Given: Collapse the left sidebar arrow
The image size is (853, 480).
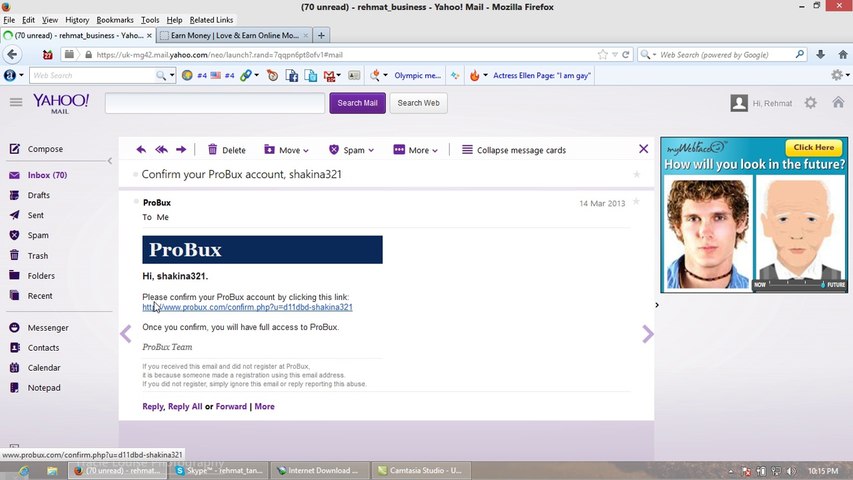Looking at the screenshot, I should 109,161.
